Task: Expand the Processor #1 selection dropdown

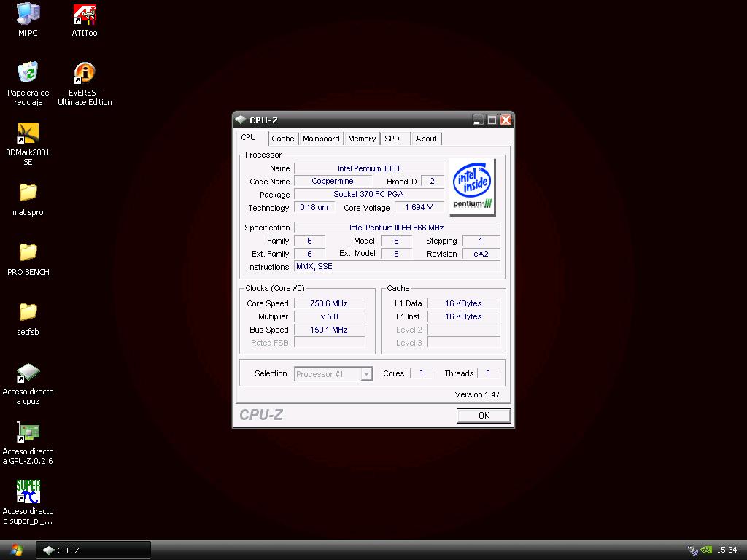Action: (x=366, y=374)
